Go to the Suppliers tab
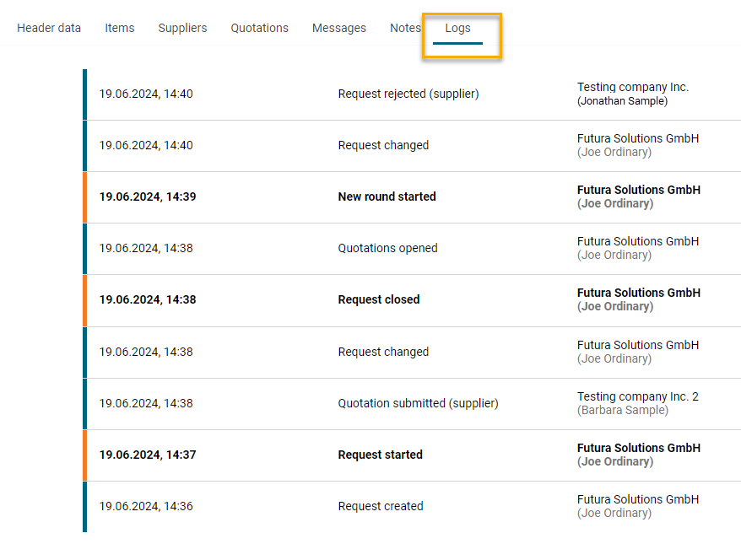 (x=182, y=28)
